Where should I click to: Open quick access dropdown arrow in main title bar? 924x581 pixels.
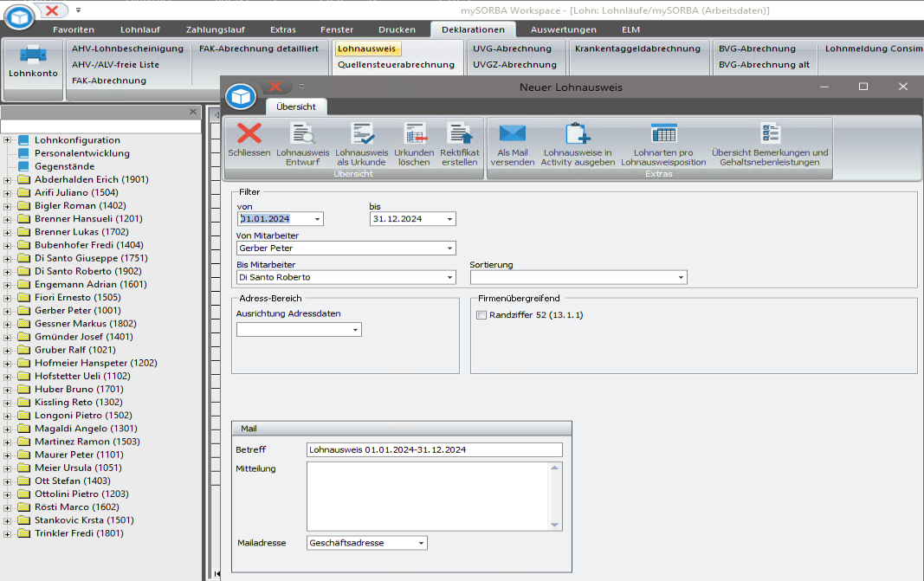tap(78, 10)
